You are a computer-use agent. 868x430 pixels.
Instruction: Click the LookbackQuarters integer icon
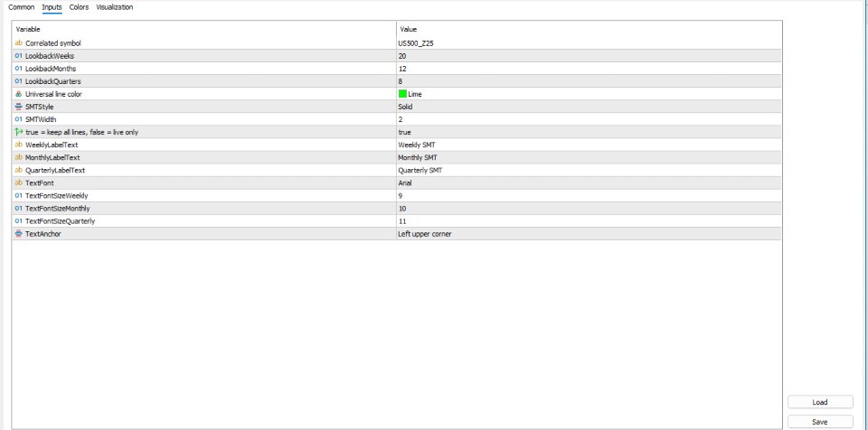tap(19, 81)
